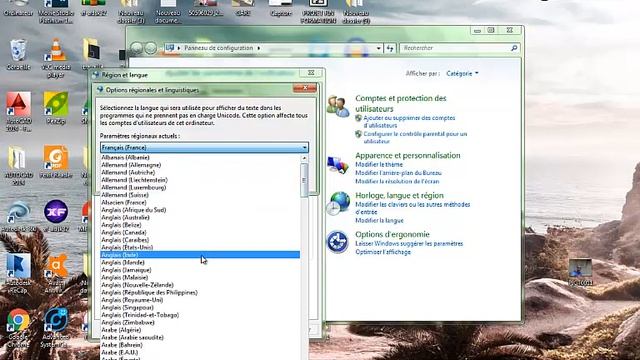The image size is (640, 360).
Task: Click breadcrumb arrow after Panneau de configuration
Action: coord(258,48)
